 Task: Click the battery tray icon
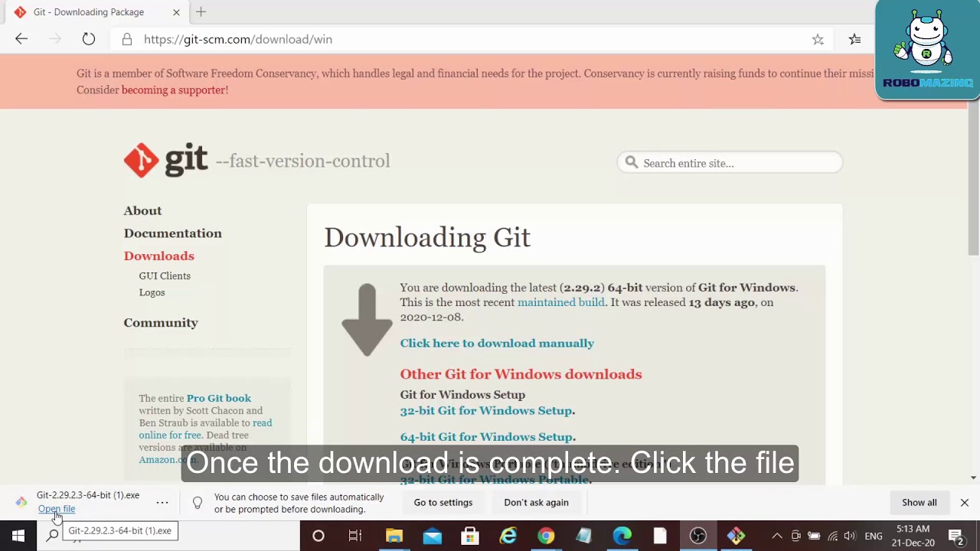[814, 536]
